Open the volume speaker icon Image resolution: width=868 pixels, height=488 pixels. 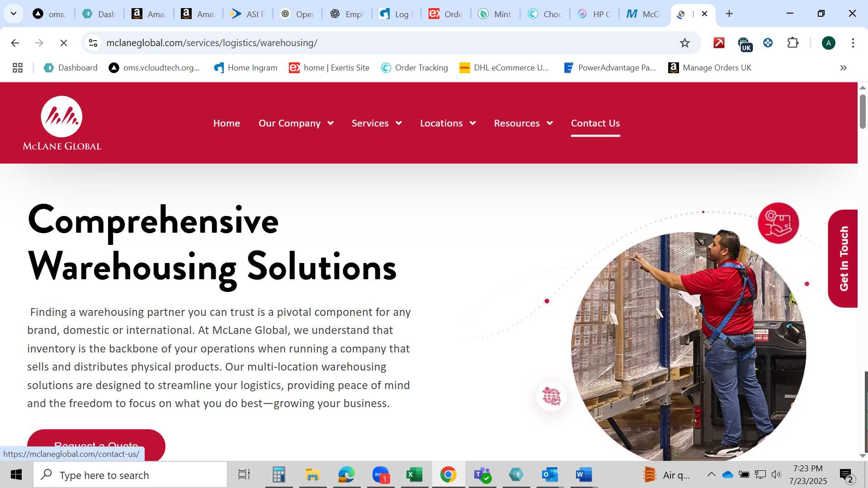point(776,474)
